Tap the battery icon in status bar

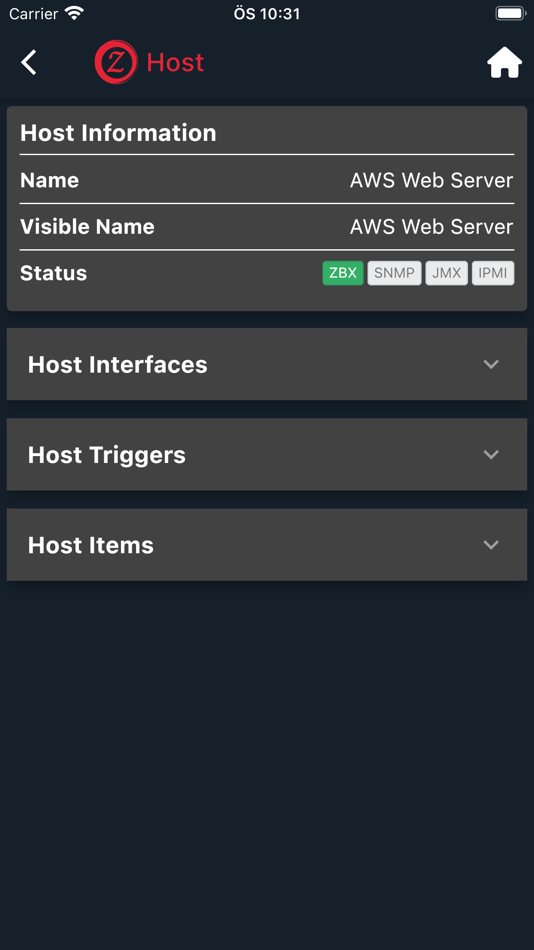tap(510, 13)
